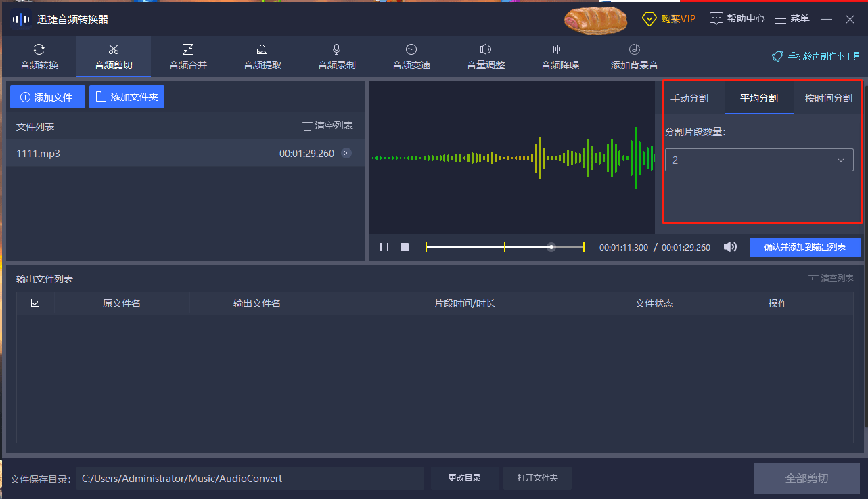Image resolution: width=868 pixels, height=499 pixels.
Task: Open the 音频转换 audio conversion tab
Action: pos(39,57)
